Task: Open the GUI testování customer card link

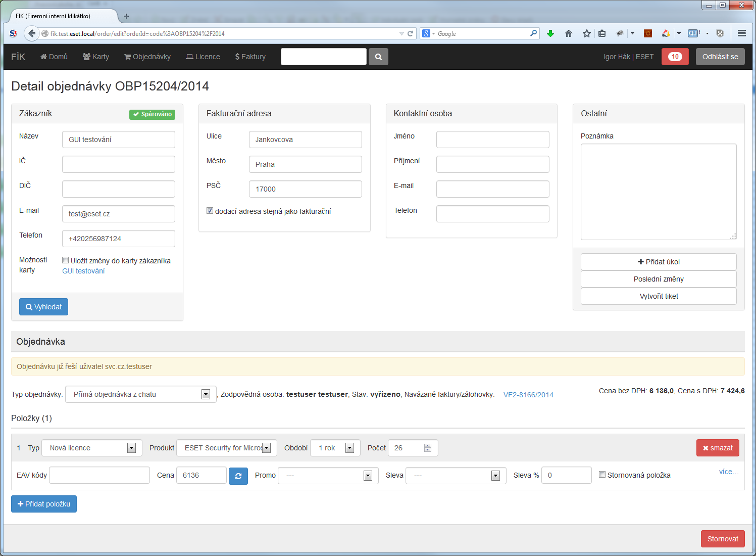Action: pos(83,271)
